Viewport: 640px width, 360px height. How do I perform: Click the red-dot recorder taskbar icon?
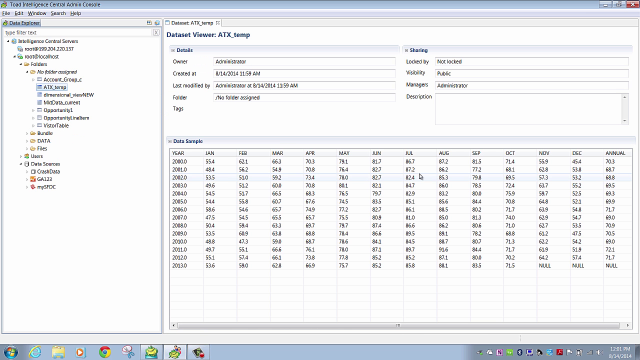click(x=198, y=352)
